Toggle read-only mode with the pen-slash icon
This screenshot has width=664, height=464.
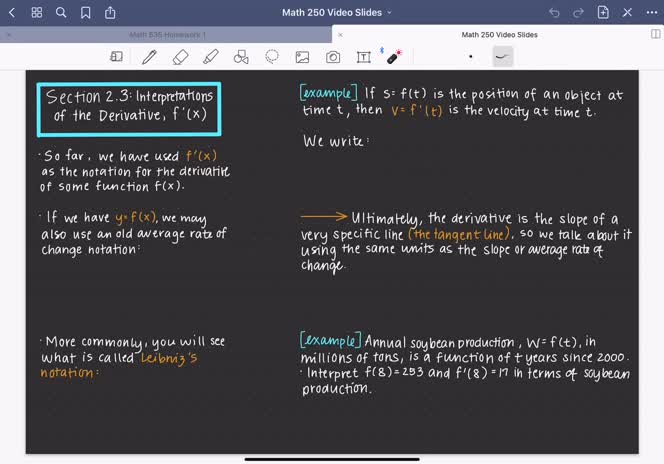(x=628, y=12)
